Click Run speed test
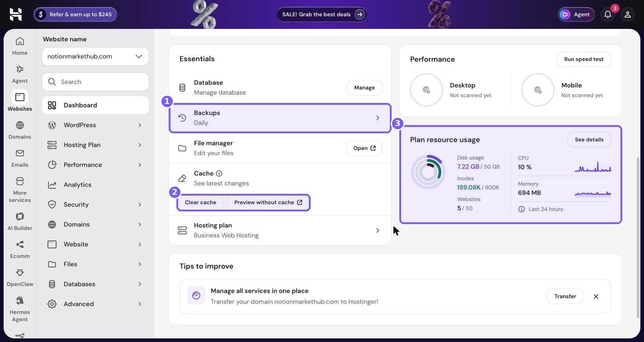Viewport: 644px width, 342px height. pyautogui.click(x=584, y=59)
